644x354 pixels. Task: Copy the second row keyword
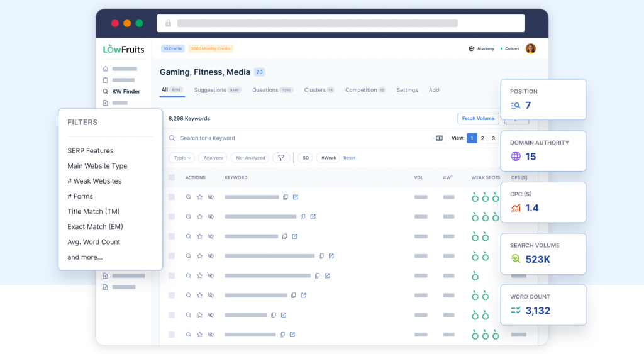[x=303, y=217]
